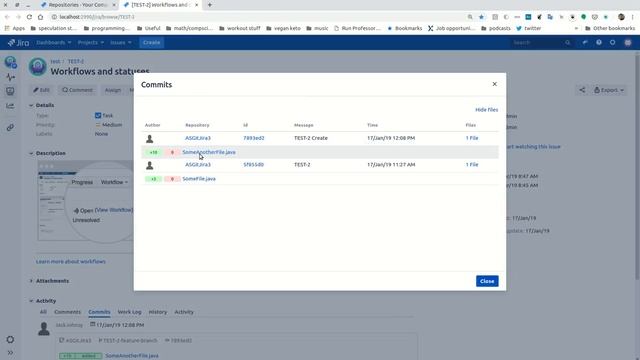Open the ASGitJira3 repository link for the TEST-2 Create commit
Image resolution: width=640 pixels, height=360 pixels.
pyautogui.click(x=198, y=138)
